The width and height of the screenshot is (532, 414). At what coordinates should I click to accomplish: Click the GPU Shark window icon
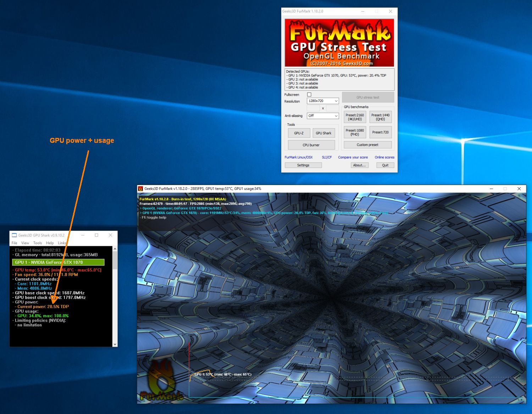click(x=14, y=235)
